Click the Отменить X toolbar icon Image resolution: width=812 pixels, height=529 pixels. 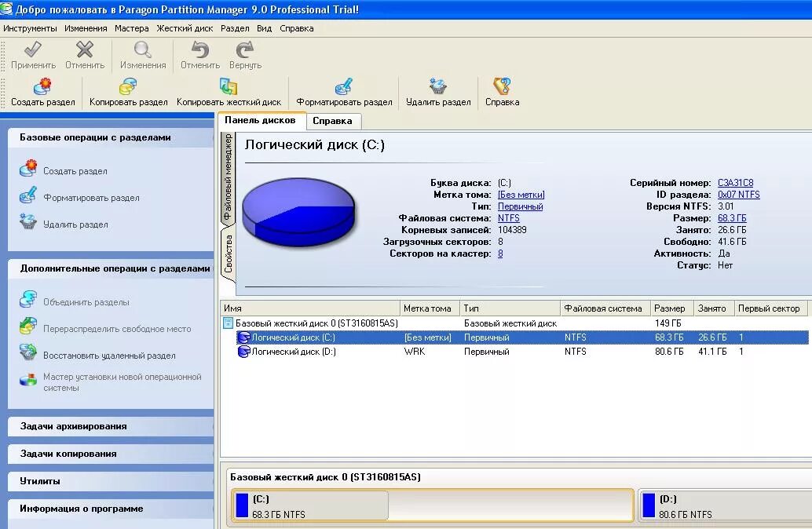tap(84, 49)
